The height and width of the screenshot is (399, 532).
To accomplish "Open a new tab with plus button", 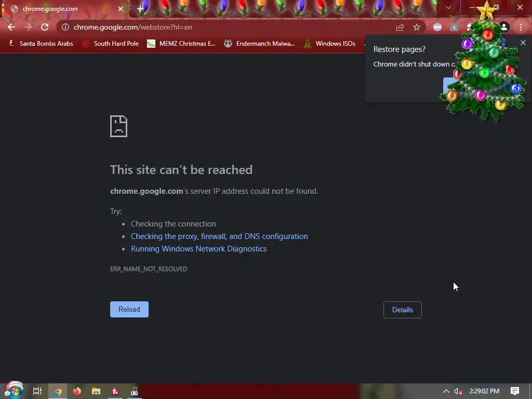I will [x=140, y=9].
